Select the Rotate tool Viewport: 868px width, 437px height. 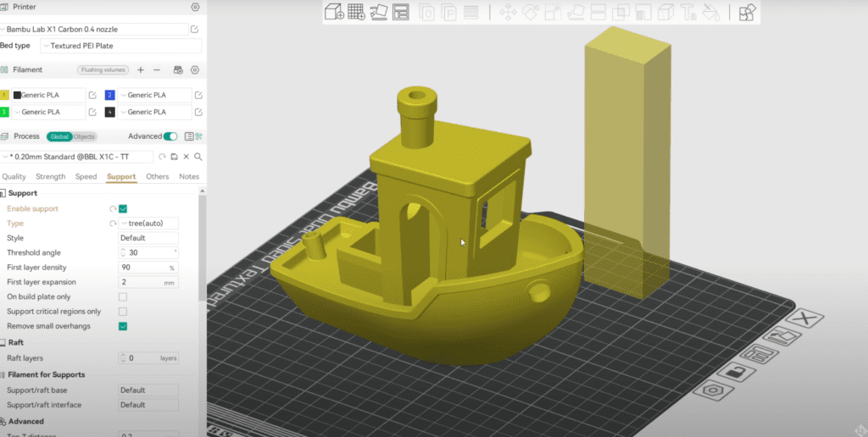tap(531, 12)
